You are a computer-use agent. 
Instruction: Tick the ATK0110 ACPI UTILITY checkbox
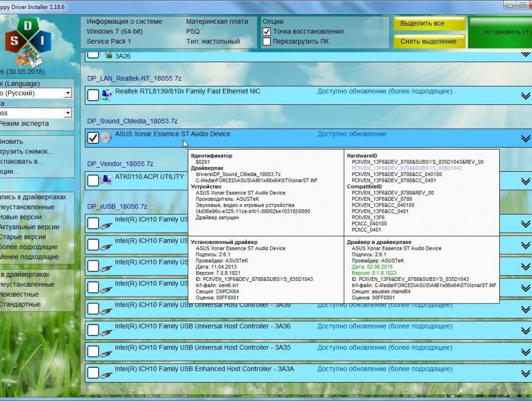click(x=93, y=180)
